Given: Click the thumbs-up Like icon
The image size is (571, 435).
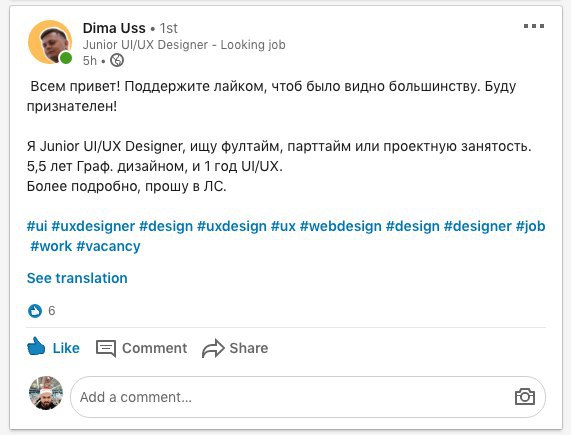Looking at the screenshot, I should click(x=36, y=346).
